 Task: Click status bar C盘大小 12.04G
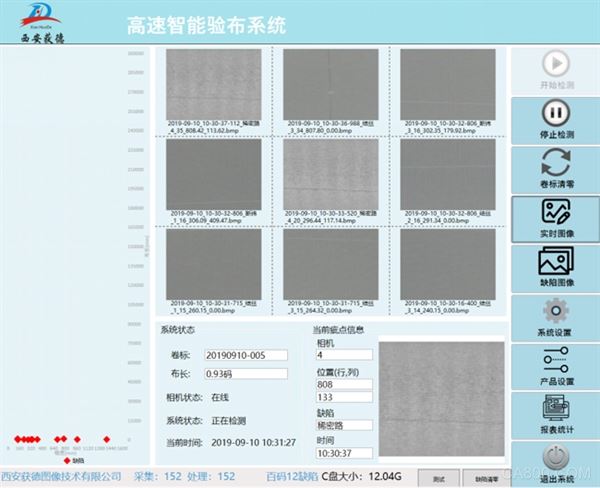click(362, 477)
